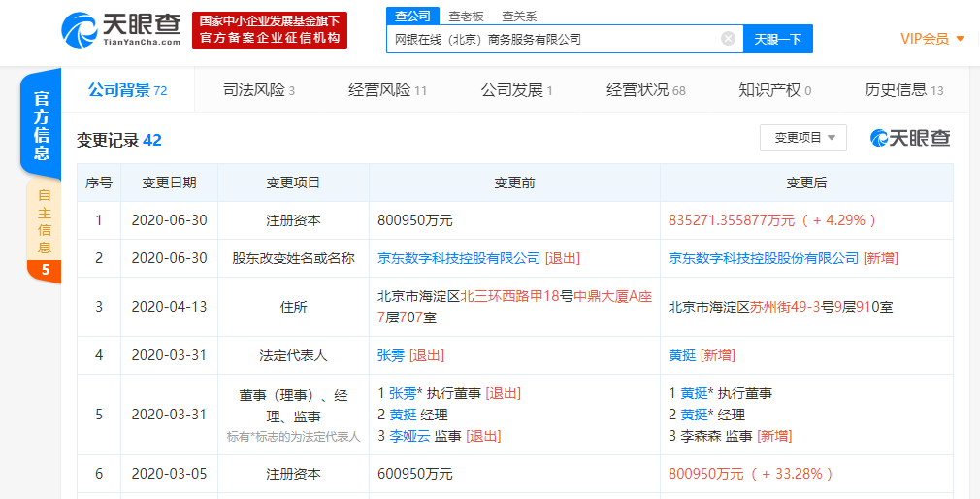This screenshot has width=980, height=499.
Task: Open 京东数字科技控股股份有限公司 link
Action: [764, 258]
